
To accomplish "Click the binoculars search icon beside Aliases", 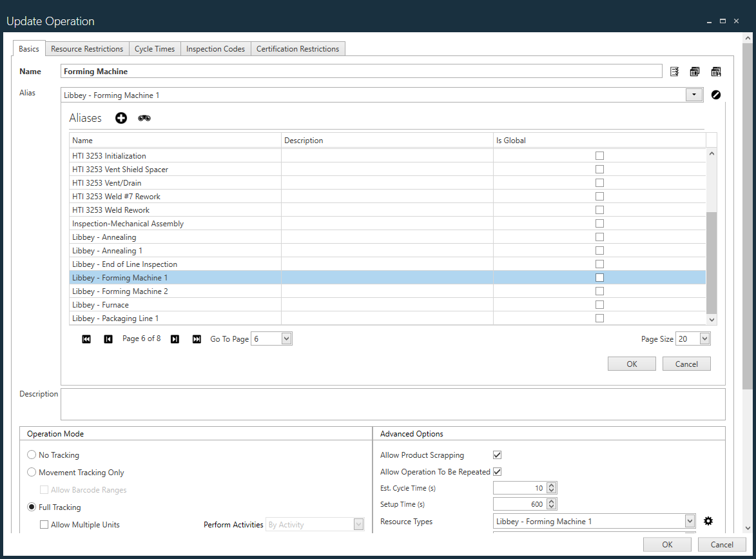I will pos(144,118).
